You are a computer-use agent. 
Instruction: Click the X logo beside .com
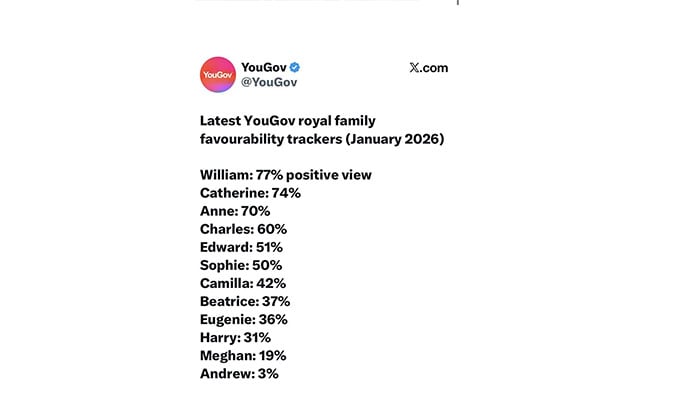414,68
